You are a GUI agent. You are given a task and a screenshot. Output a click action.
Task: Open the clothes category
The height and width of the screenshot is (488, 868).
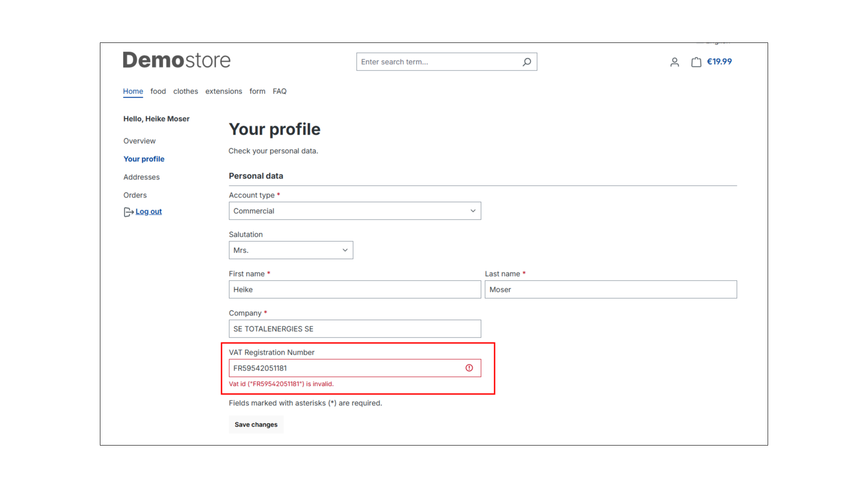pyautogui.click(x=185, y=91)
